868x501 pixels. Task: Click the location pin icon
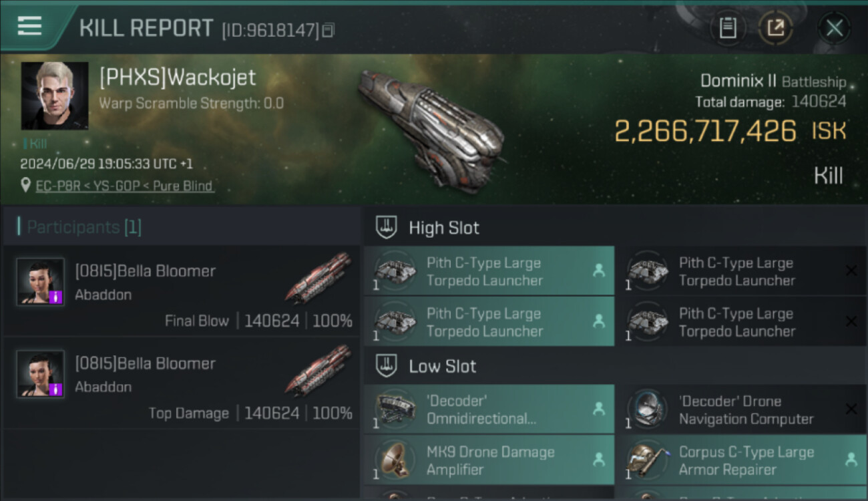click(25, 186)
